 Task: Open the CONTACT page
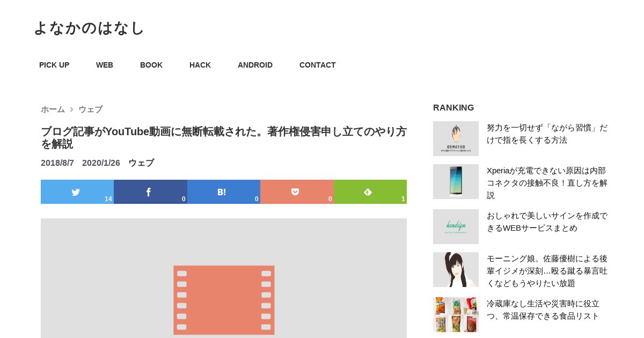point(318,65)
